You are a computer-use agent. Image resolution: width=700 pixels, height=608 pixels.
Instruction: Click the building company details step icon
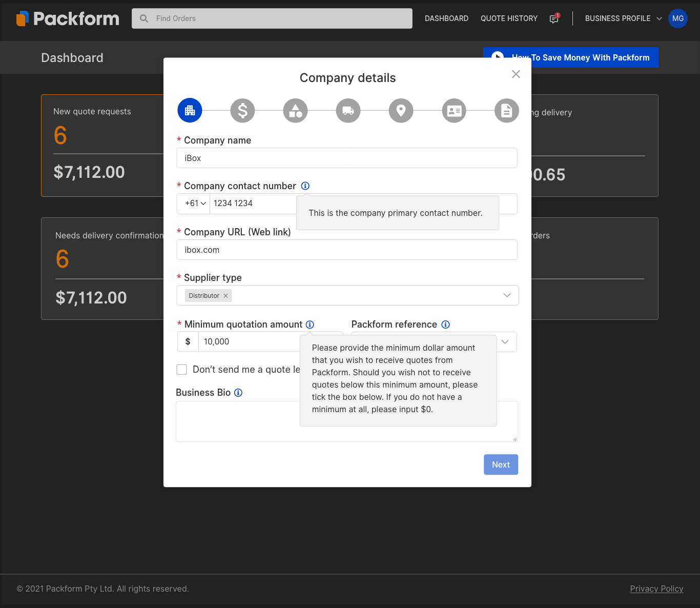click(x=190, y=111)
